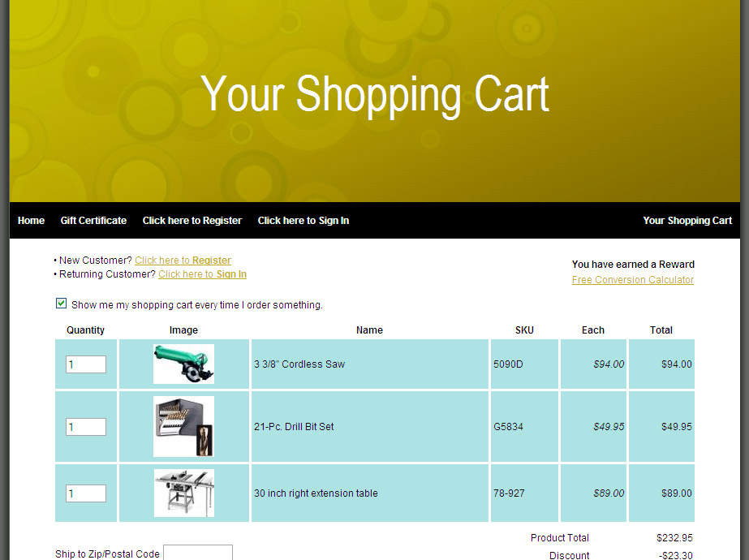
Task: Follow the New Customer Register link
Action: pos(183,261)
